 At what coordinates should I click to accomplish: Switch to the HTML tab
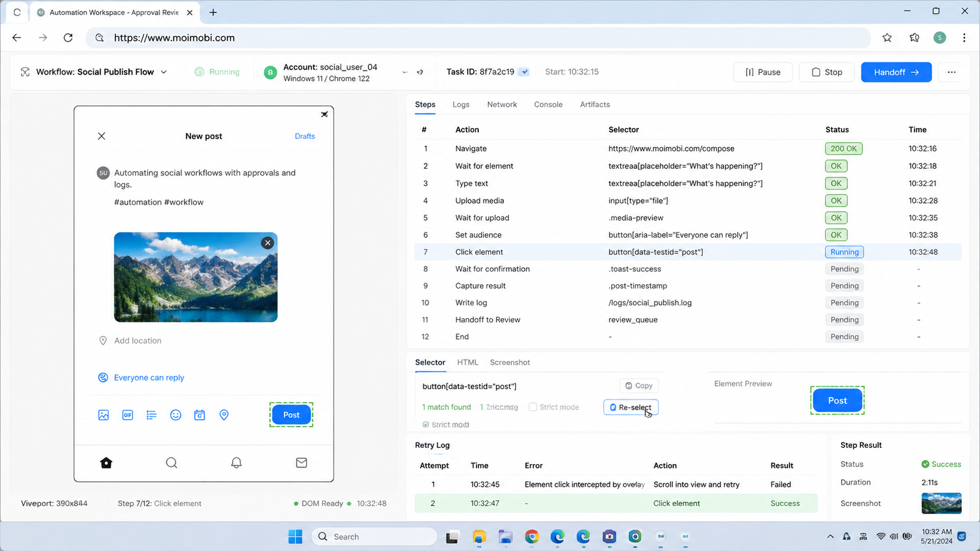[468, 362]
